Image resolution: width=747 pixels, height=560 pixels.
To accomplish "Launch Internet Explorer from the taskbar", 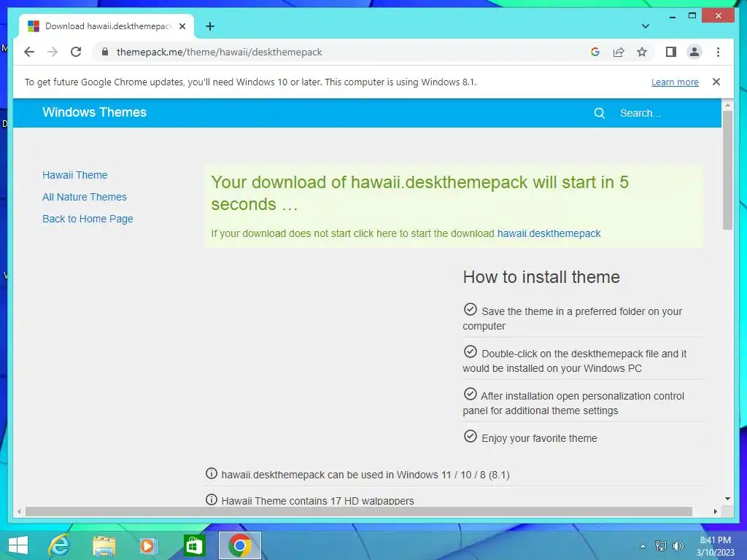I will tap(60, 545).
